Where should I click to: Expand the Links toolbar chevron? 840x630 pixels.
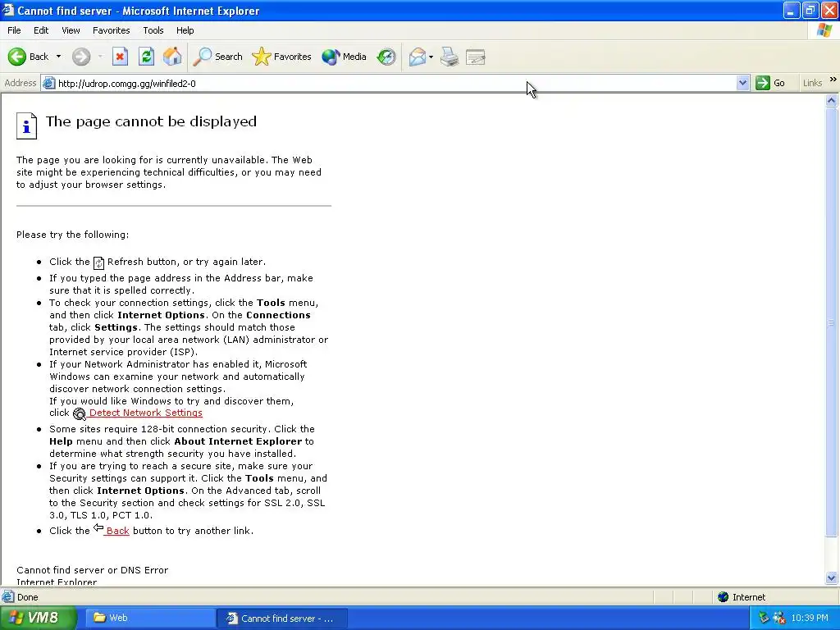(833, 80)
